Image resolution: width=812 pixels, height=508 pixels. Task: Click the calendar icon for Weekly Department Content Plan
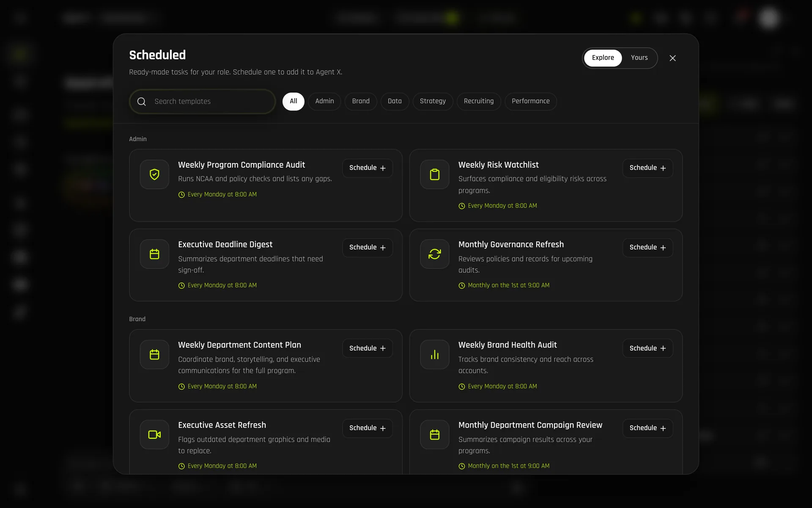(154, 355)
